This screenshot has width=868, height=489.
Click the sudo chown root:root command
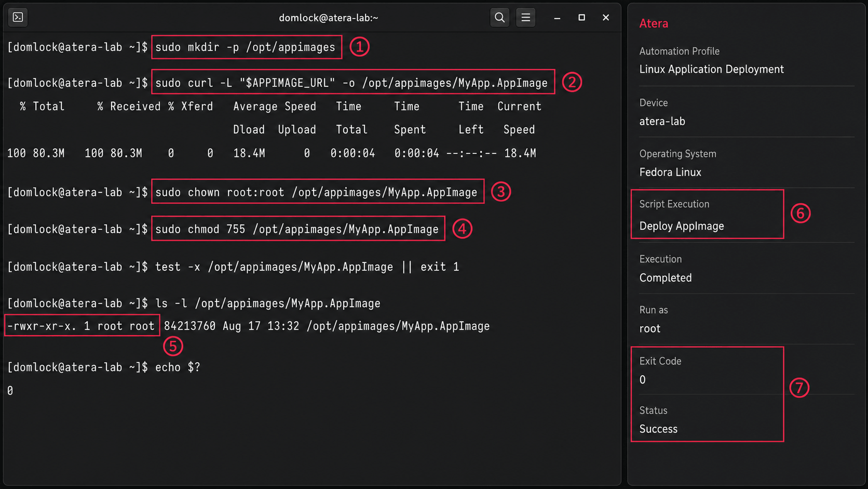(x=316, y=192)
